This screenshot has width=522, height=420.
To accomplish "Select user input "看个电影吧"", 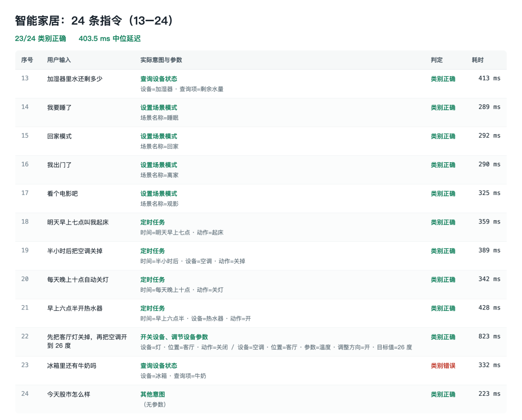I will [x=62, y=194].
